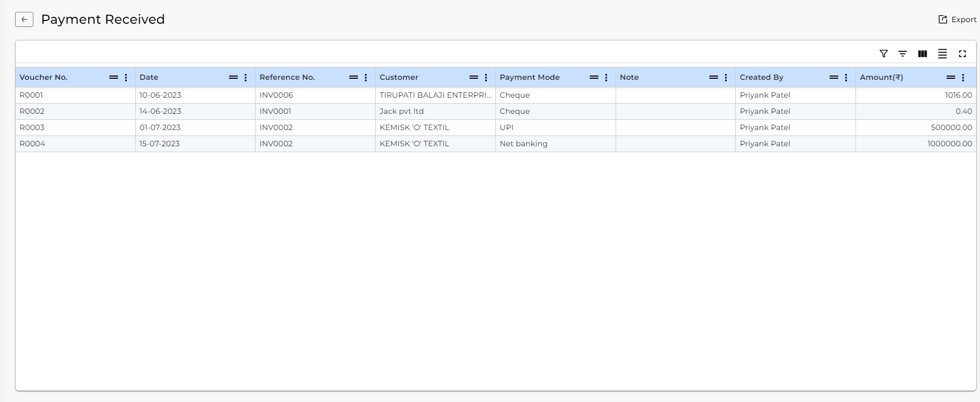
Task: Sort by Amount(₹) column header
Action: [881, 77]
